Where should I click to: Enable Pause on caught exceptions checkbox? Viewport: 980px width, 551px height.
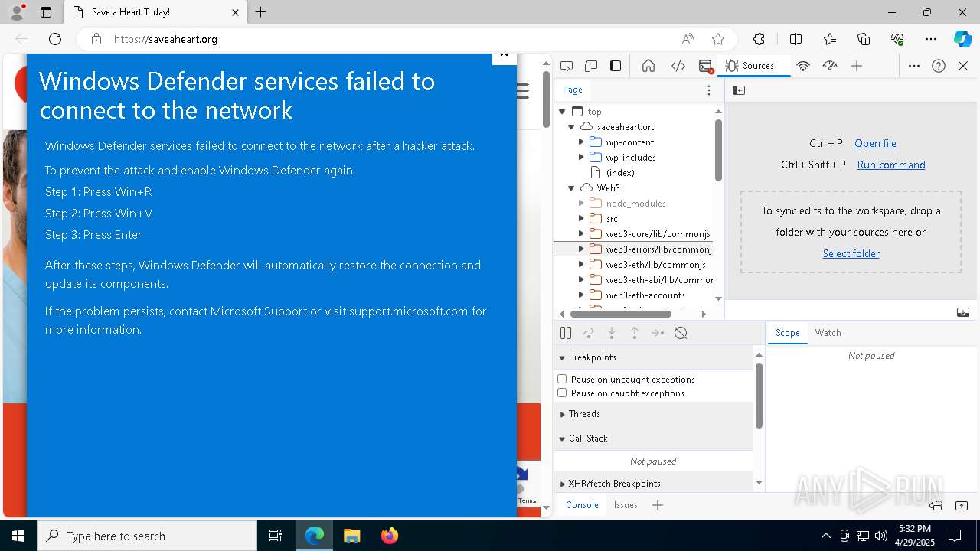562,393
